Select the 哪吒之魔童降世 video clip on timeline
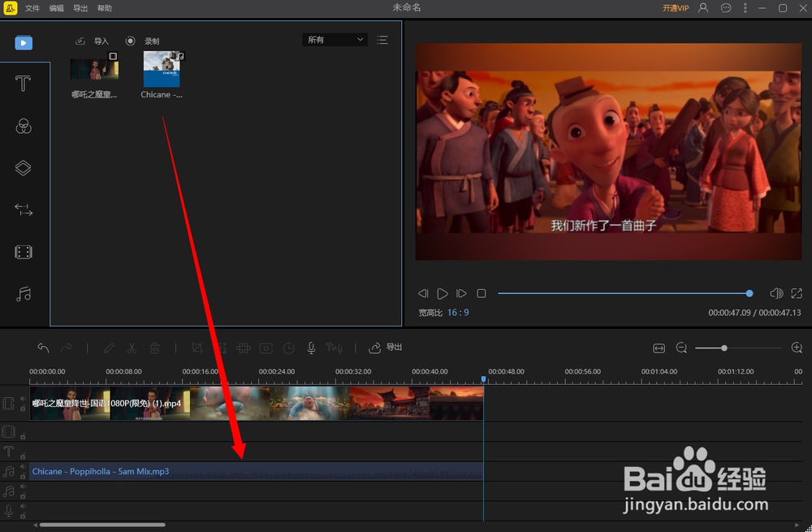The width and height of the screenshot is (812, 532). (x=257, y=403)
